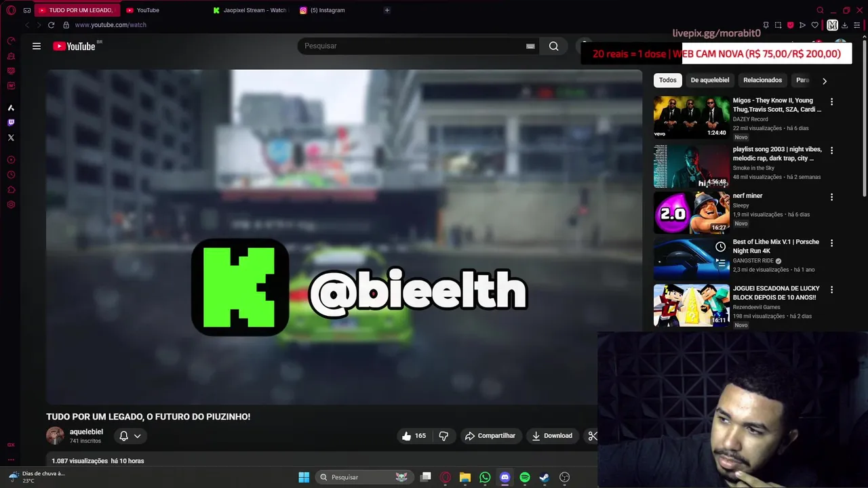Open aquelebiel channel avatar
The width and height of the screenshot is (868, 488).
[x=55, y=436]
